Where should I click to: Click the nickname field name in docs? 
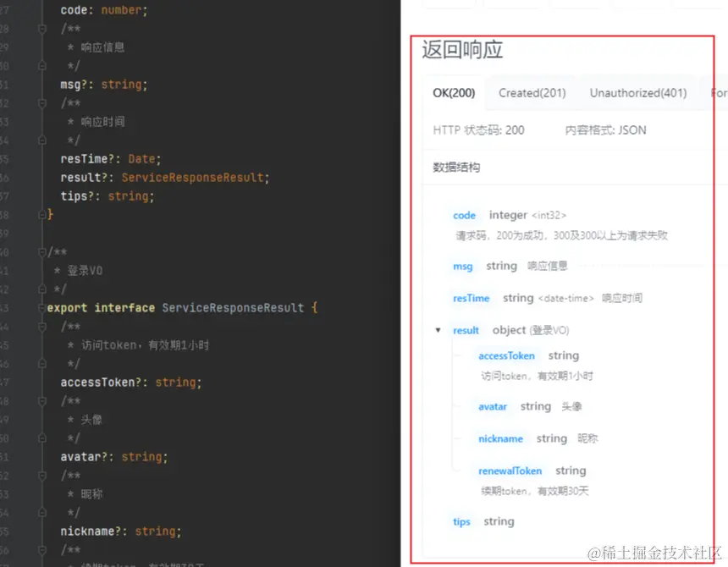tap(500, 439)
